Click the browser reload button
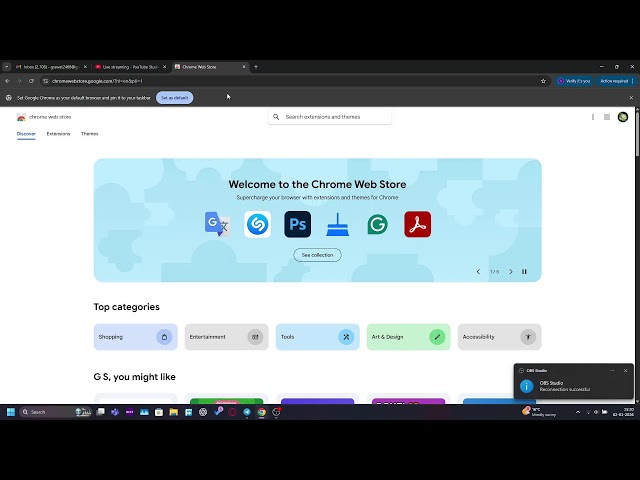The width and height of the screenshot is (640, 480). coord(31,81)
